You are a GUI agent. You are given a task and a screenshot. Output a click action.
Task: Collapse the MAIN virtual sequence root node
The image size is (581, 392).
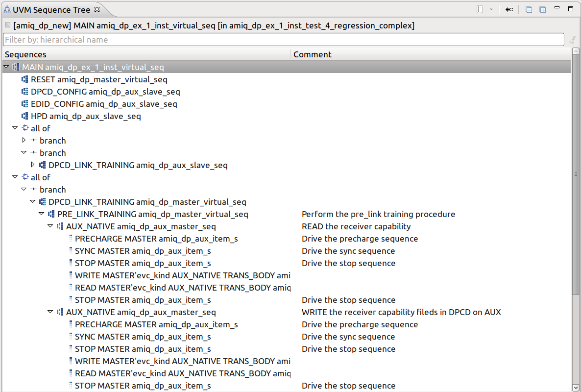(6, 67)
